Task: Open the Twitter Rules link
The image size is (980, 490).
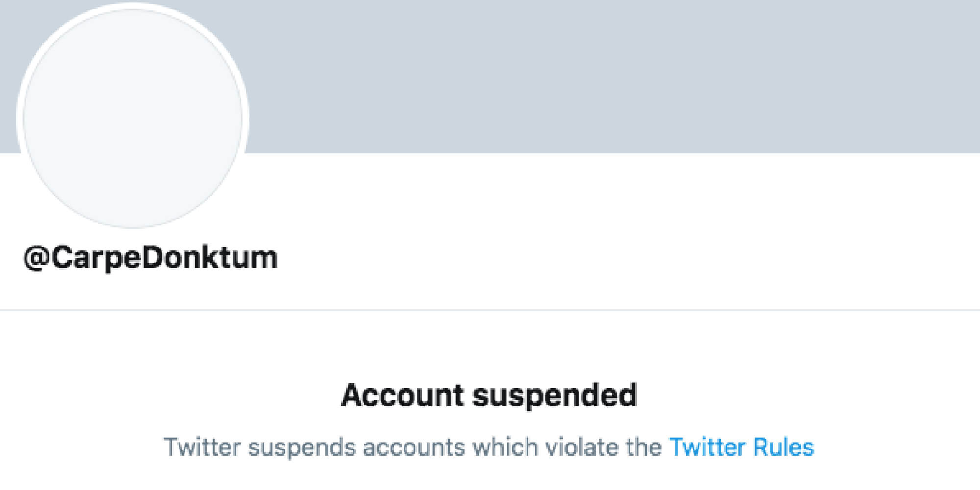Action: tap(741, 447)
